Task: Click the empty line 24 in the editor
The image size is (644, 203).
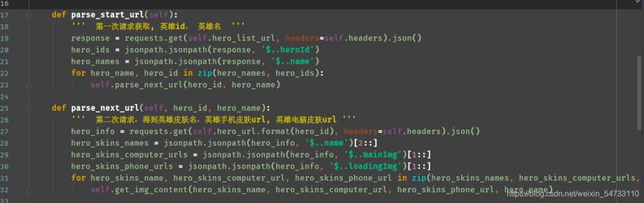Action: click(x=322, y=96)
